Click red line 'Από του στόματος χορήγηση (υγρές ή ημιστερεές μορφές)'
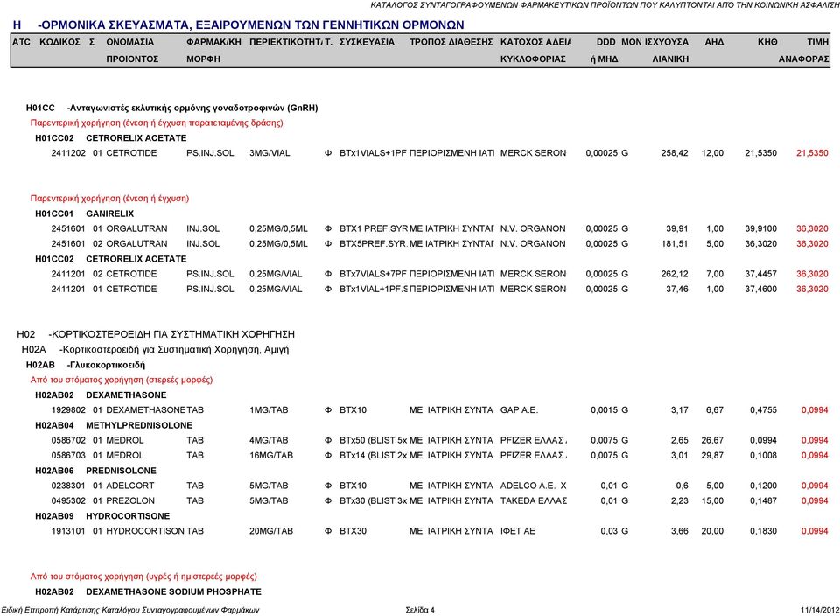The image size is (840, 616). pyautogui.click(x=143, y=577)
